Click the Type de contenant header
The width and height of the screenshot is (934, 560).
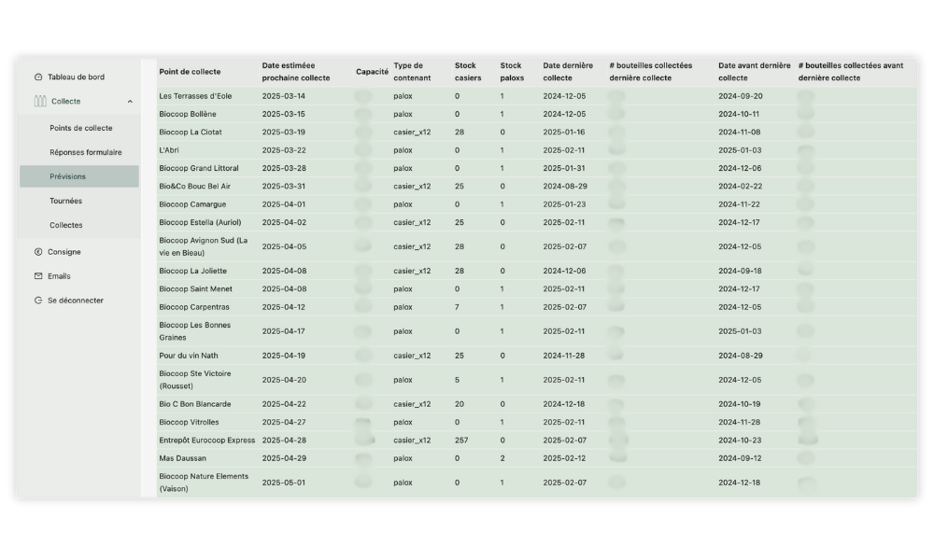[x=412, y=72]
